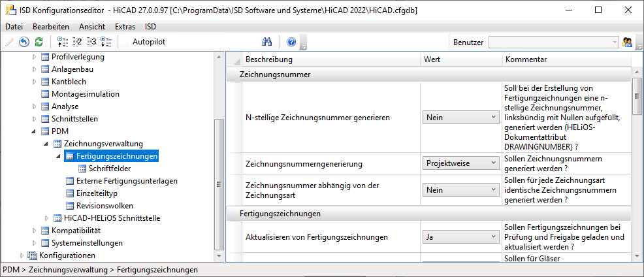
Task: Select the Kantblech tree item label
Action: pyautogui.click(x=69, y=82)
